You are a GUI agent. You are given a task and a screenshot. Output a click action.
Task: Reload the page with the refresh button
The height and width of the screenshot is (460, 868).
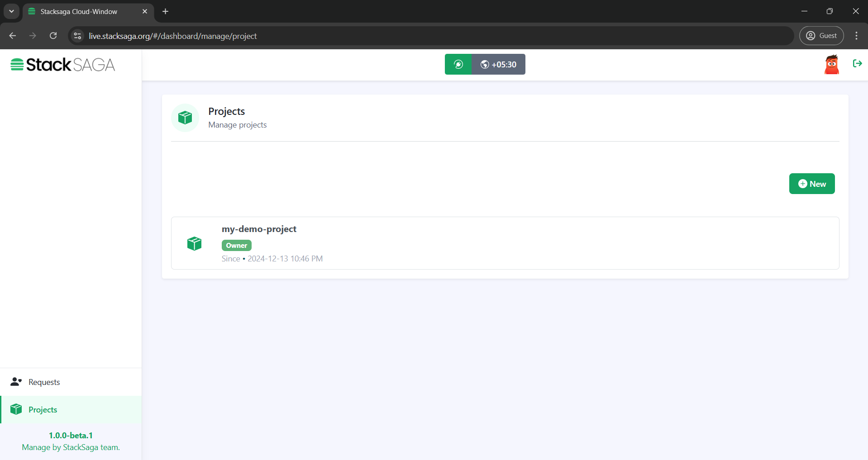(x=53, y=36)
